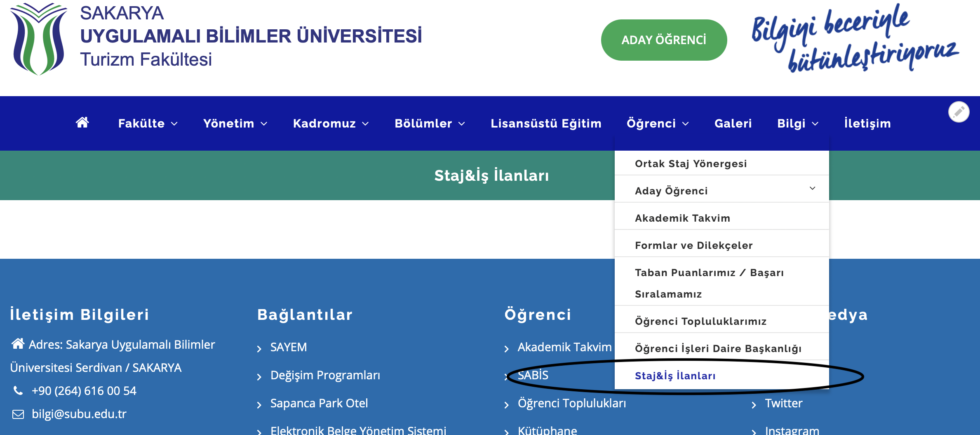The image size is (980, 435).
Task: Click the arrow icon before SAYEM
Action: tap(259, 349)
